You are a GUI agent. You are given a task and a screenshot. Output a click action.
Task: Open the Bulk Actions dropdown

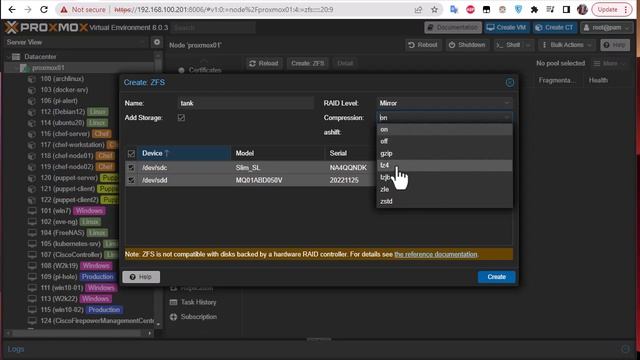[567, 45]
